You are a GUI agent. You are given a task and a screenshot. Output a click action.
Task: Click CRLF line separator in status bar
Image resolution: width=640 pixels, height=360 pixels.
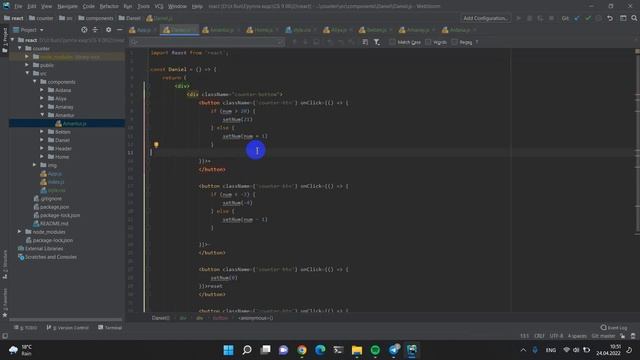pyautogui.click(x=539, y=336)
